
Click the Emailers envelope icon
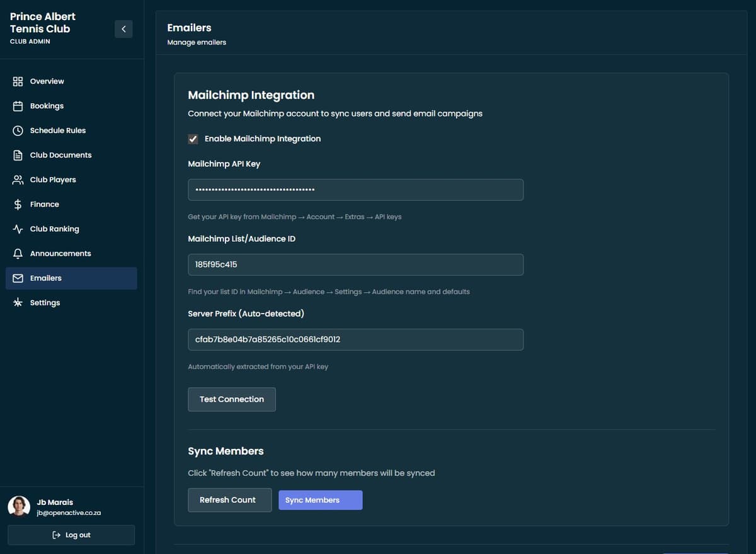point(18,278)
